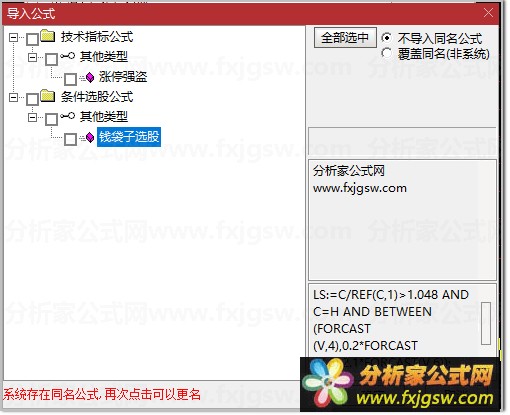The image size is (510, 415).
Task: Click the flower logo of 分析家公式网
Action: click(x=328, y=383)
